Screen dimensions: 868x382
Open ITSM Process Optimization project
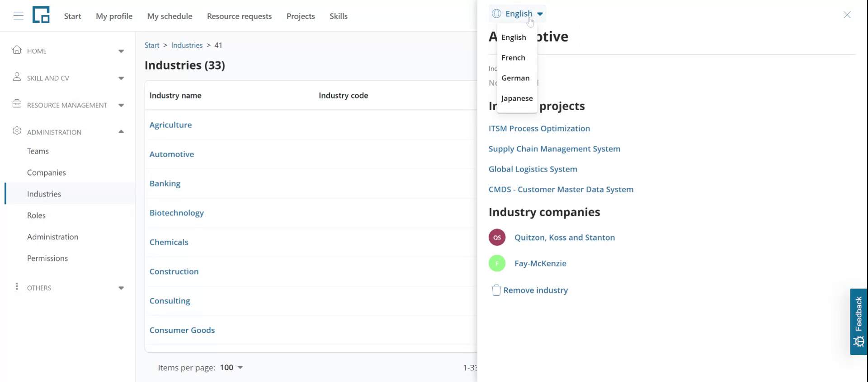point(539,128)
